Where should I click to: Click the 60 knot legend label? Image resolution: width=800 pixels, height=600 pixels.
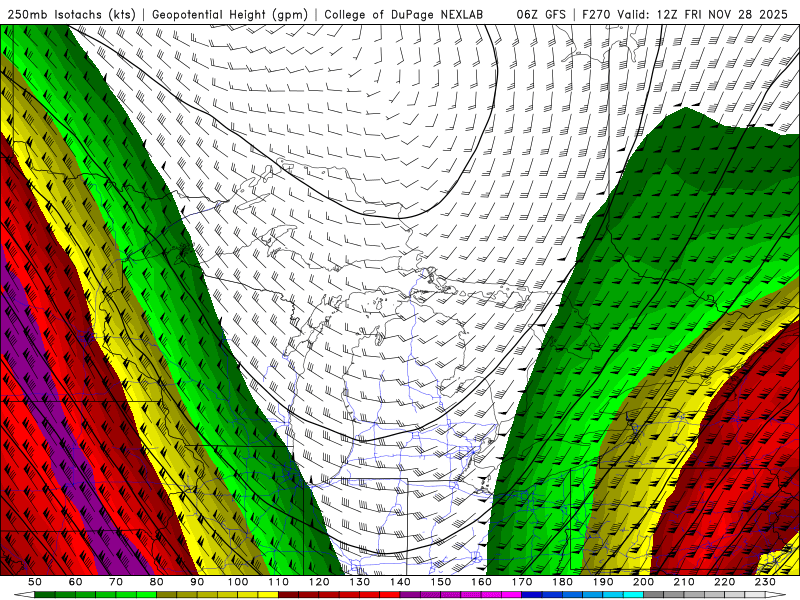[75, 582]
